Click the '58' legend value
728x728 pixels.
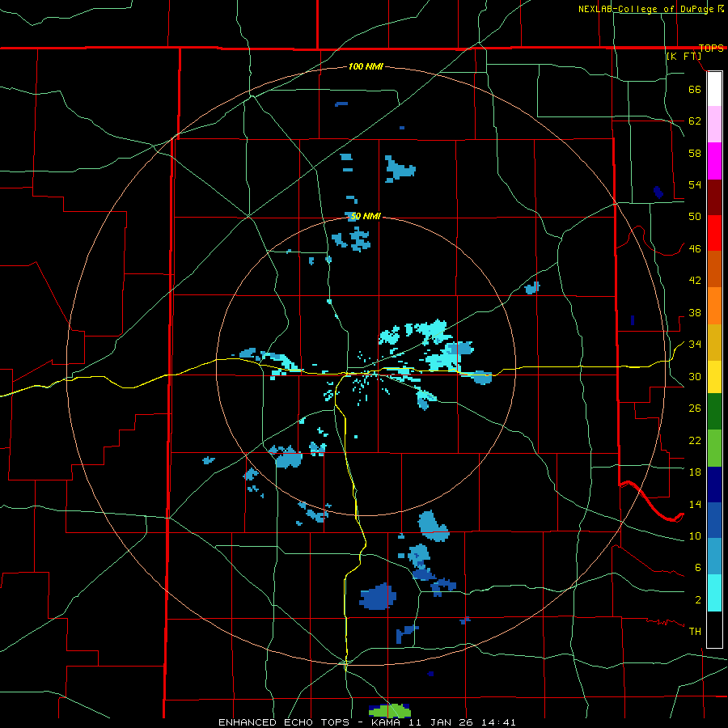[695, 153]
